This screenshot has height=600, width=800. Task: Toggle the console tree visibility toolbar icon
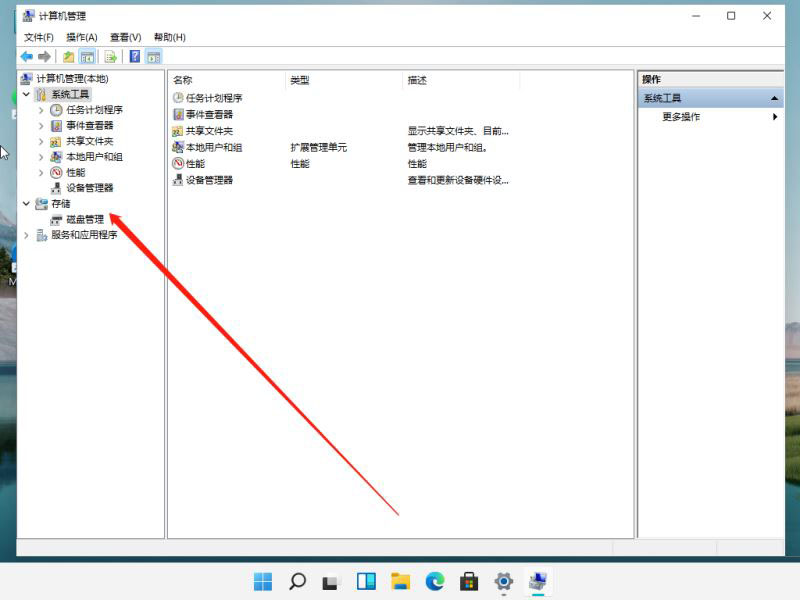pos(85,56)
